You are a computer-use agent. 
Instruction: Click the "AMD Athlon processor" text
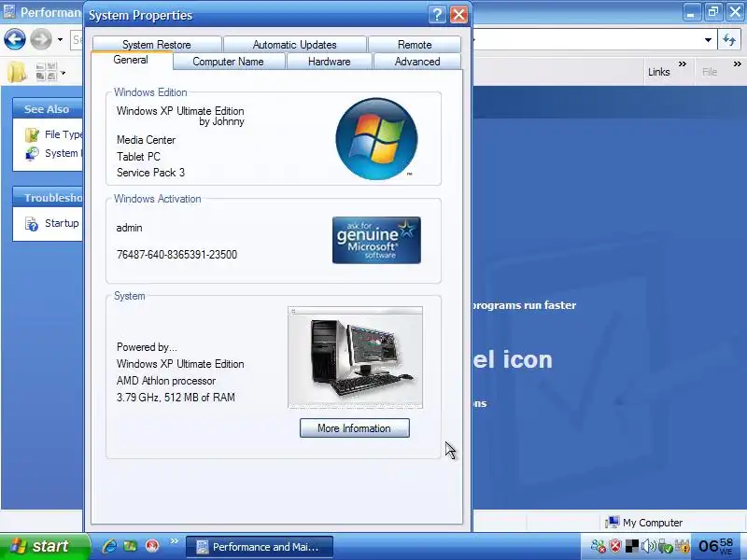pos(166,381)
